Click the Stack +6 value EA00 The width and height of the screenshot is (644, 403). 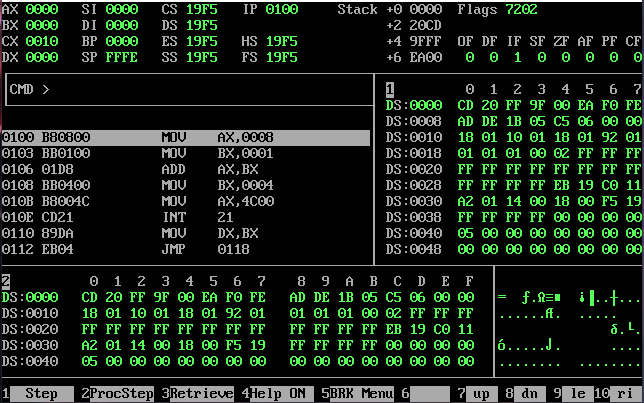tap(426, 58)
